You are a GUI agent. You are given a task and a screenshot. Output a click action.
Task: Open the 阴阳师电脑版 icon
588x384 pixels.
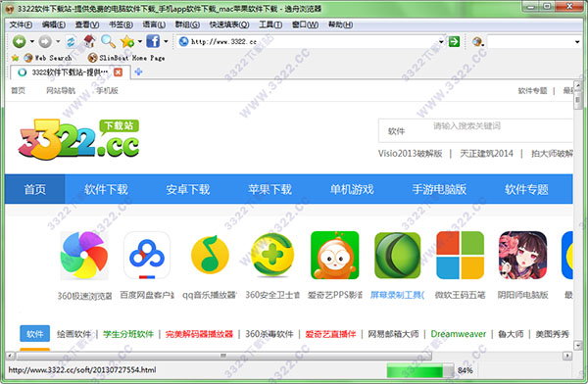click(x=522, y=256)
